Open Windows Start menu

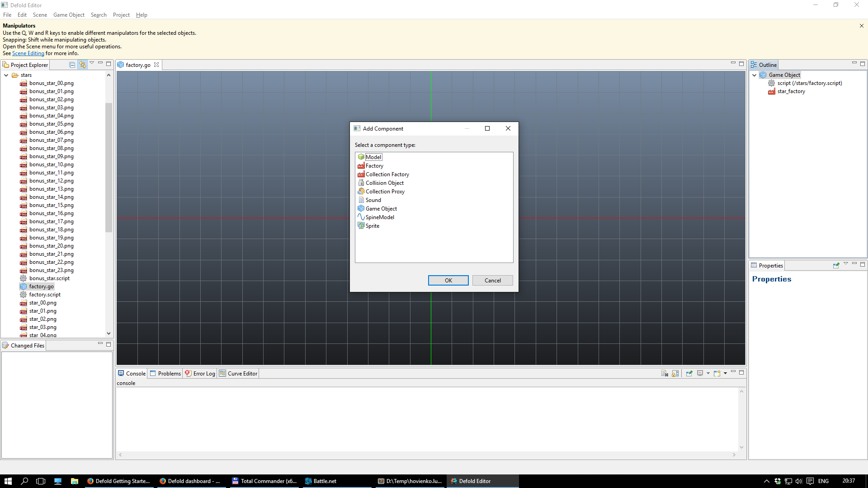point(8,481)
